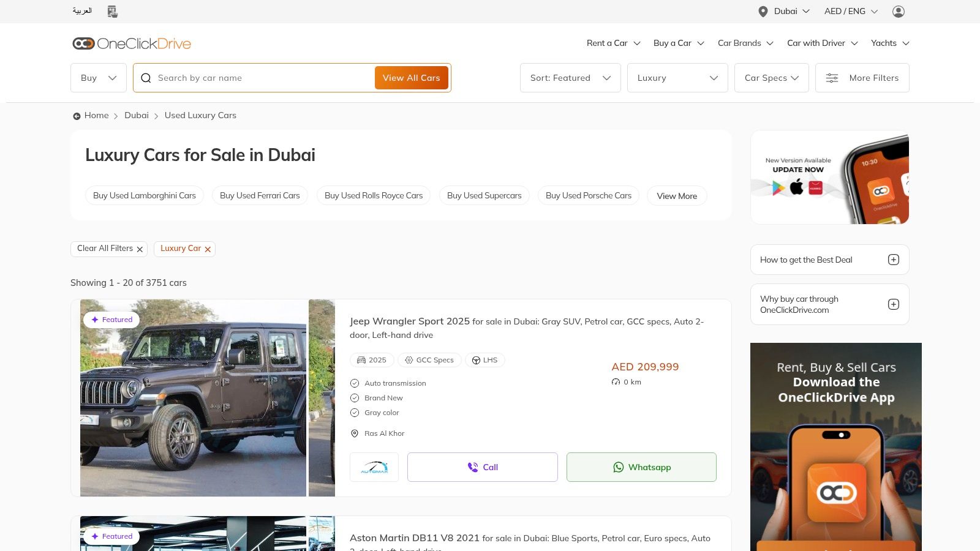This screenshot has height=551, width=980.
Task: Click the GCC Specs tag
Action: 429,360
